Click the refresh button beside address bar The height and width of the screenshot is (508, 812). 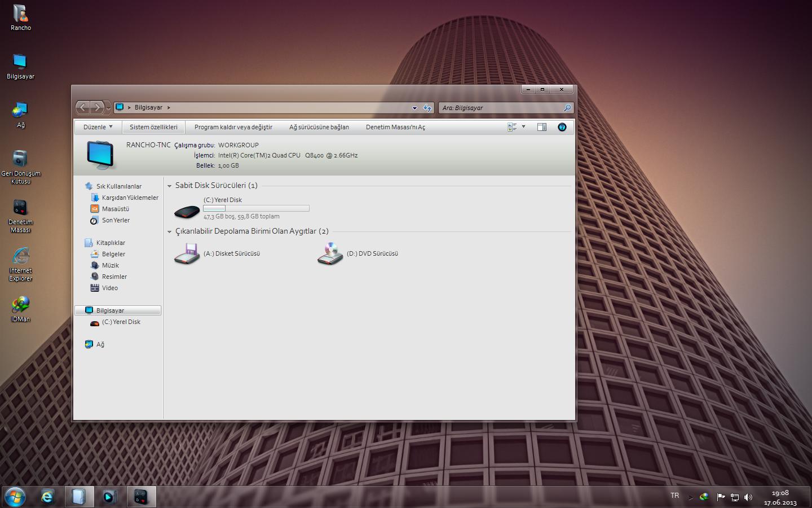point(427,108)
